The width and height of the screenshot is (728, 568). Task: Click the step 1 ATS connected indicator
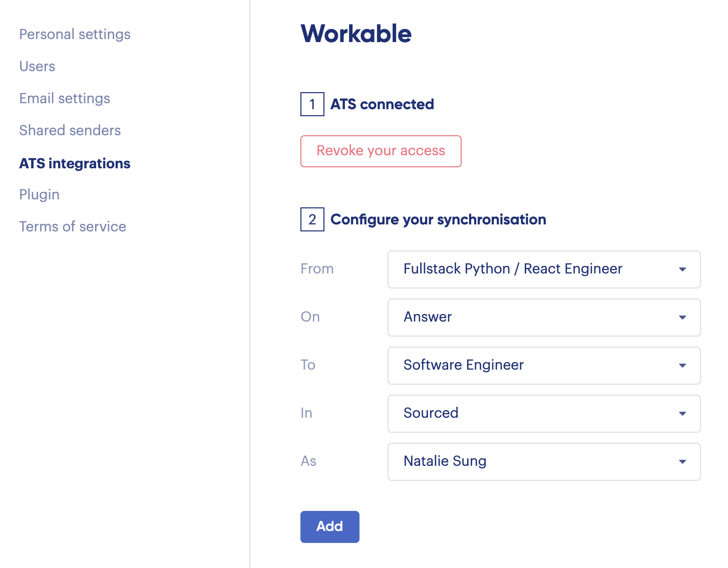[x=312, y=105]
